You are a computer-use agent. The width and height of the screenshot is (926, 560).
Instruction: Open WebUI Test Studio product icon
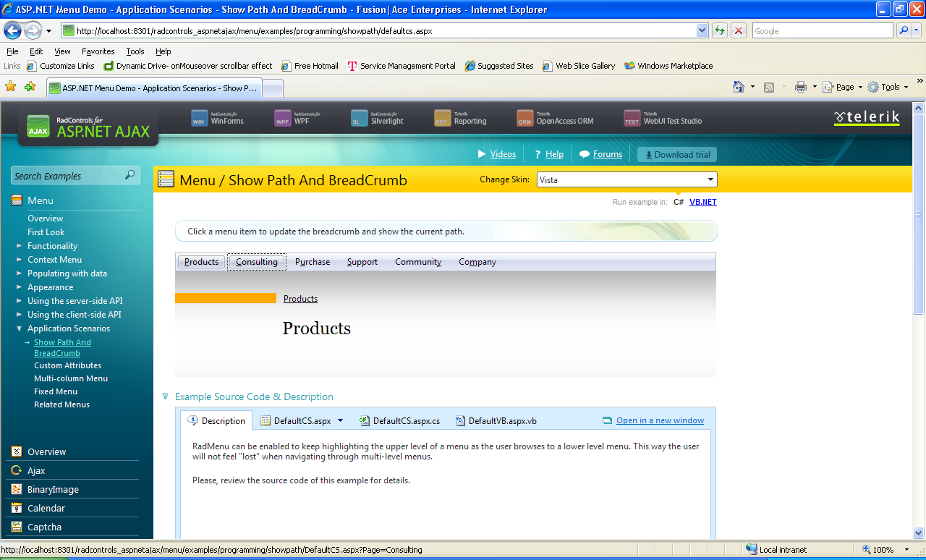632,117
